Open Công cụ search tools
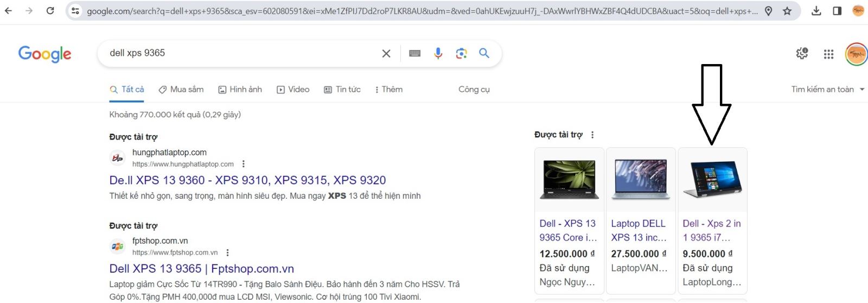 click(474, 90)
